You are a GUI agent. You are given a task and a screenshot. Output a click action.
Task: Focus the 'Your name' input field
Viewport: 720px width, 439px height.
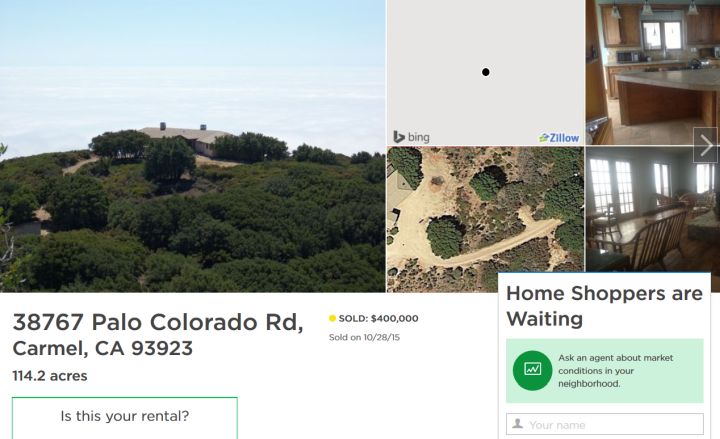pyautogui.click(x=605, y=424)
